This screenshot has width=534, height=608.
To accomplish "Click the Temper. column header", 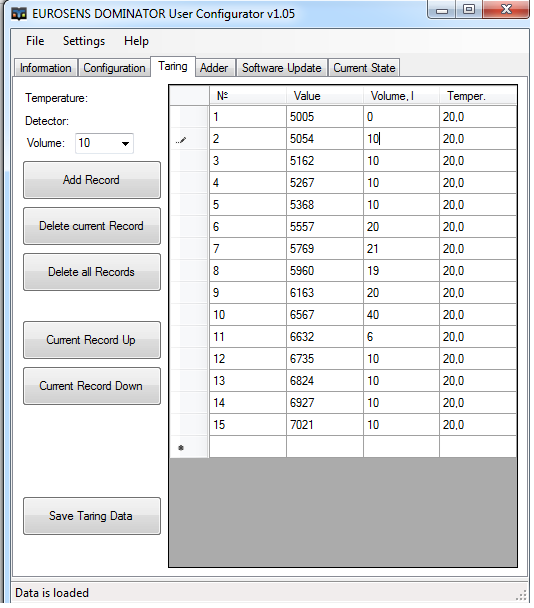I will point(478,95).
